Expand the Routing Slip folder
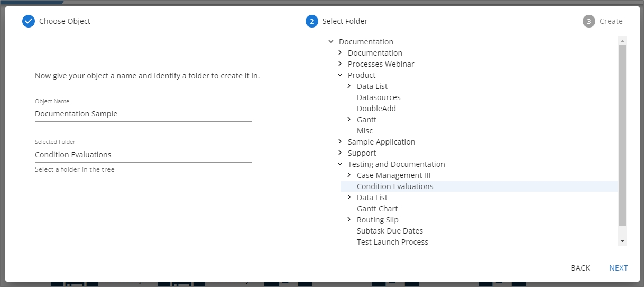 pos(349,220)
